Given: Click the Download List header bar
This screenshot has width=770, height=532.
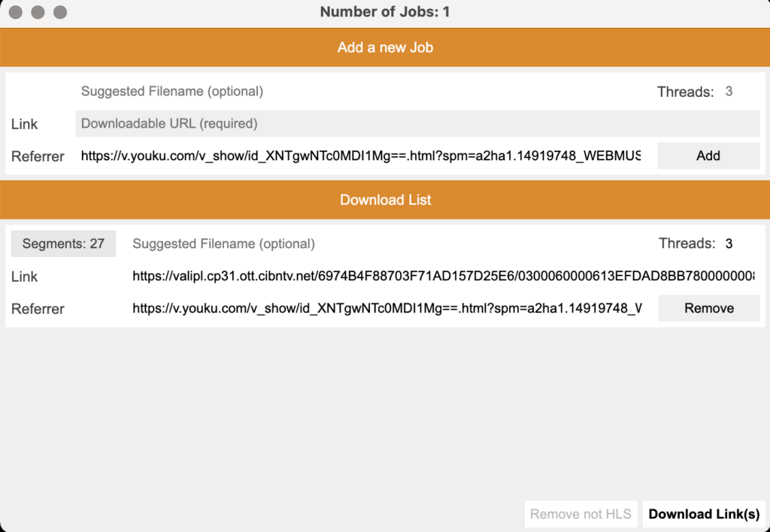Looking at the screenshot, I should (385, 200).
